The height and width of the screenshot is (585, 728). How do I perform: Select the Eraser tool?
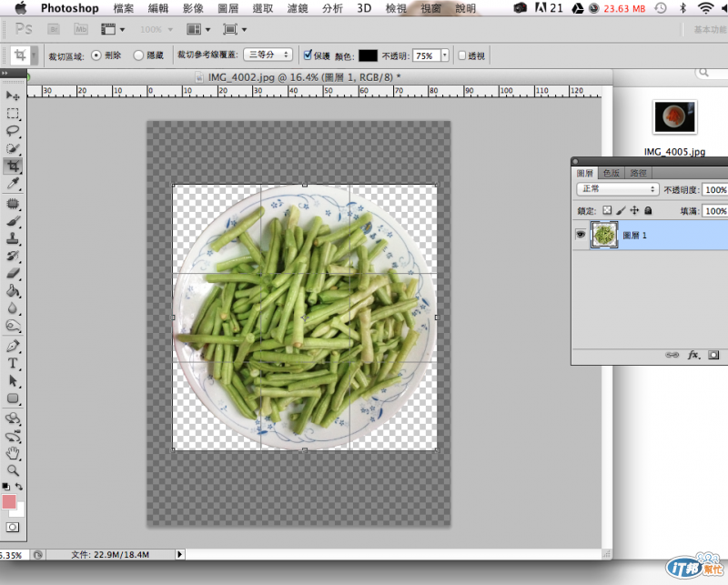[13, 274]
